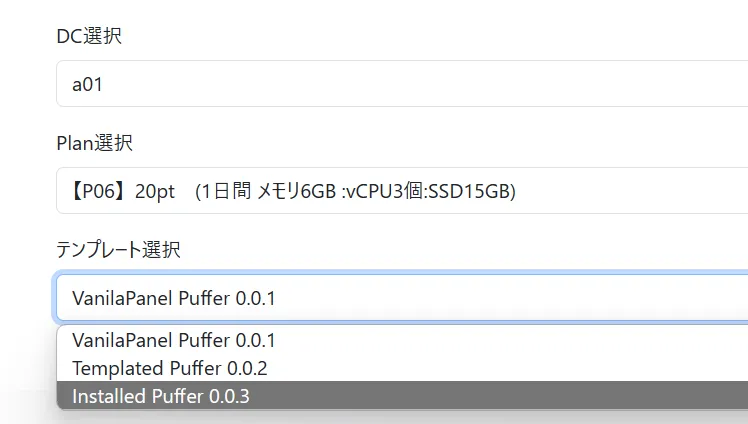This screenshot has width=748, height=424.
Task: Click the a01 text
Action: click(x=88, y=85)
